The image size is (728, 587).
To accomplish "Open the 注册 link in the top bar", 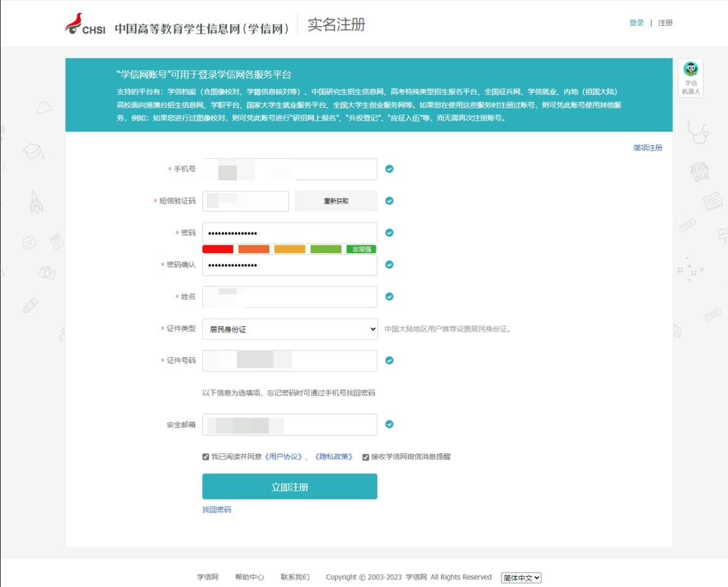I will pos(665,23).
